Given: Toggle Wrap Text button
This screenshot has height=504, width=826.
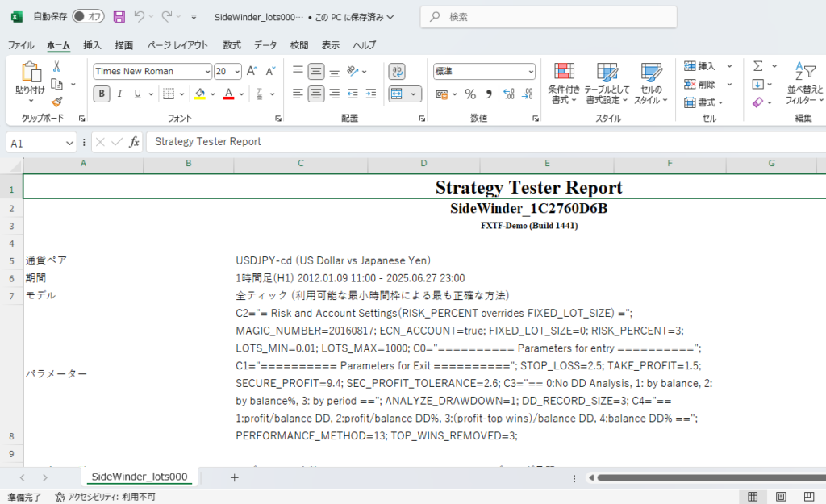Looking at the screenshot, I should (x=397, y=71).
